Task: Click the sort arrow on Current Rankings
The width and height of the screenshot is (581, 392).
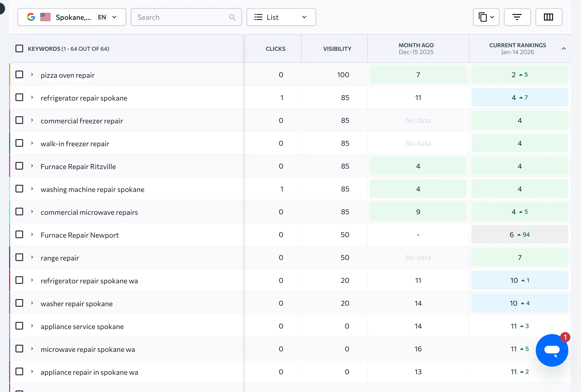Action: [564, 48]
